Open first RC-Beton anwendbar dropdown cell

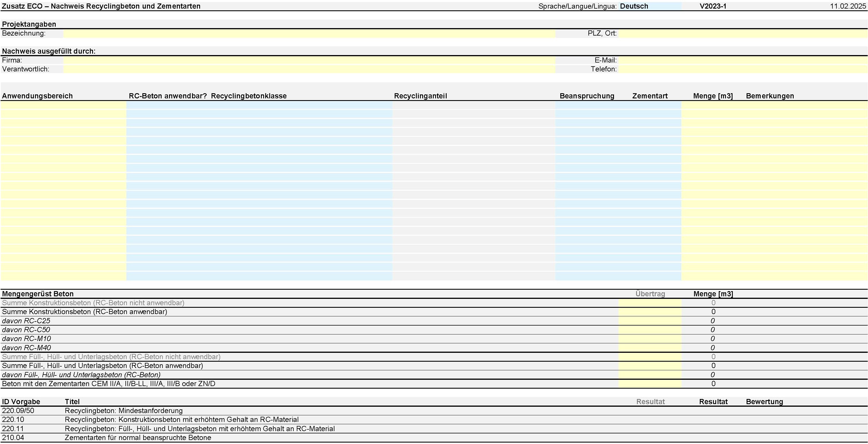(x=168, y=105)
